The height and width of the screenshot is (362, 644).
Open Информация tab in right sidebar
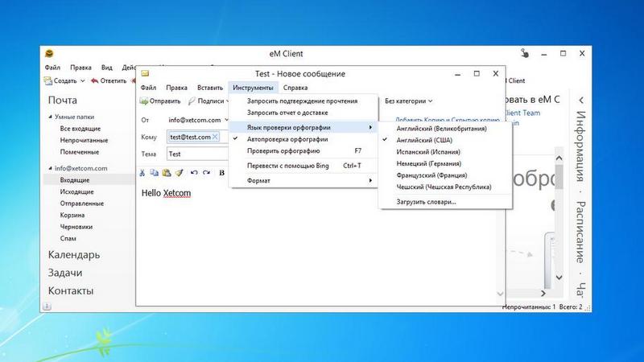(x=580, y=146)
